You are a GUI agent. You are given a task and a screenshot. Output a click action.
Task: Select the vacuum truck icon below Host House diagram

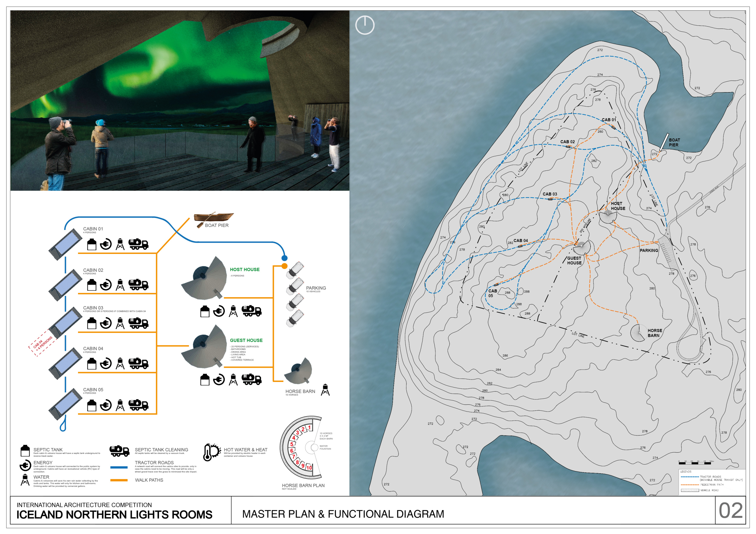click(x=252, y=311)
